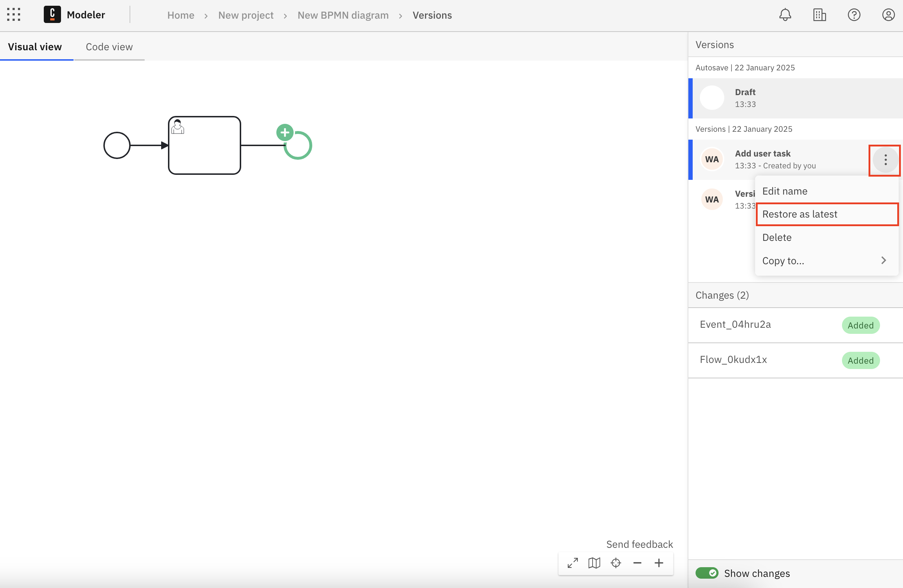Select the start event circle in diagram
Image resolution: width=903 pixels, height=588 pixels.
[117, 145]
